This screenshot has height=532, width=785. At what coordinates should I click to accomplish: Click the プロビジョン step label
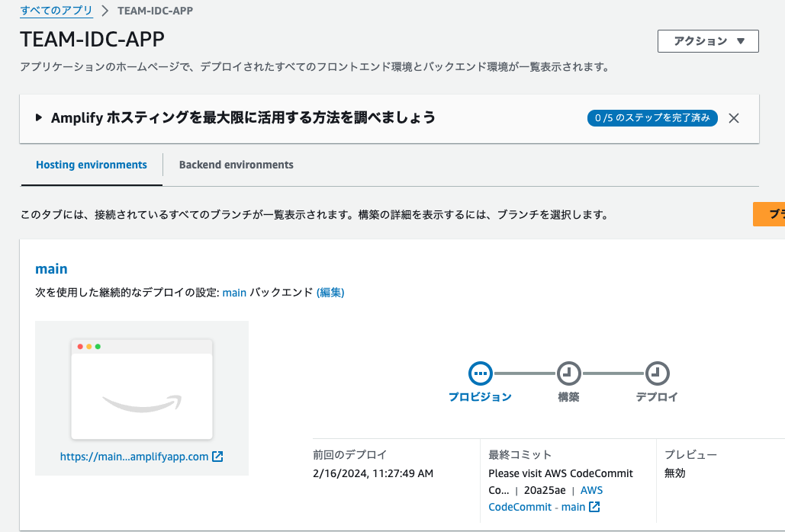pyautogui.click(x=480, y=397)
